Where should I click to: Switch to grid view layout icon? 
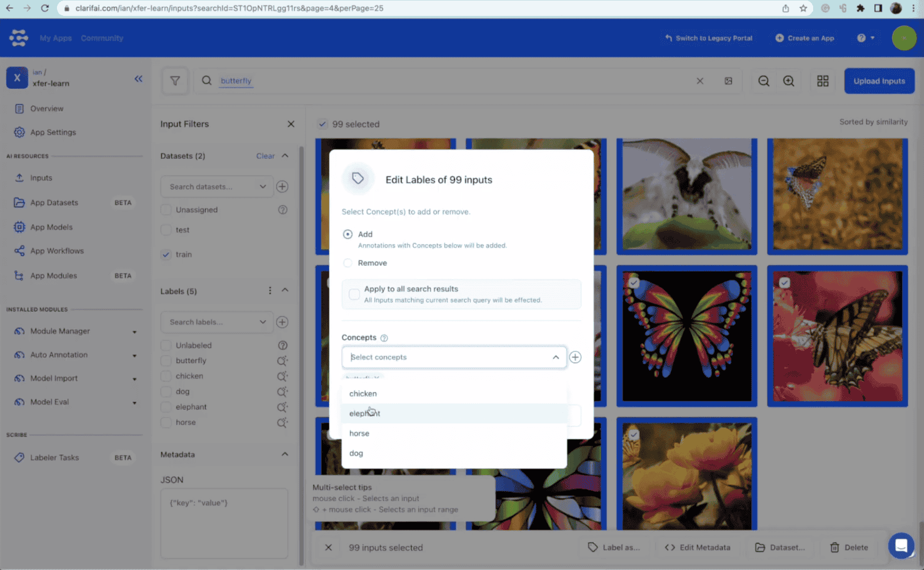click(x=822, y=81)
